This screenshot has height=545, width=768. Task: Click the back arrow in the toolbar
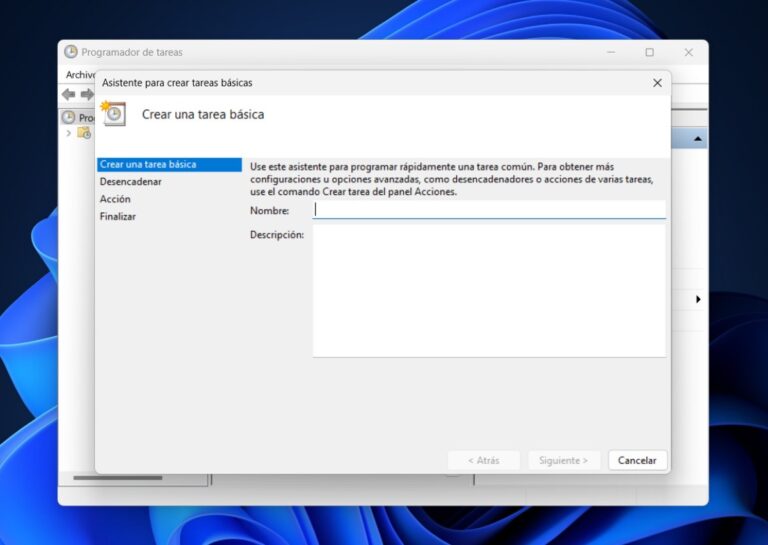click(x=68, y=94)
